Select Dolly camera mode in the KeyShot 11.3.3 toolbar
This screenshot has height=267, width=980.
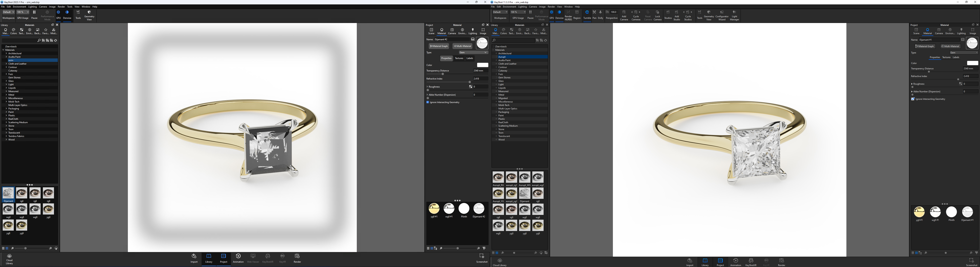tap(600, 15)
